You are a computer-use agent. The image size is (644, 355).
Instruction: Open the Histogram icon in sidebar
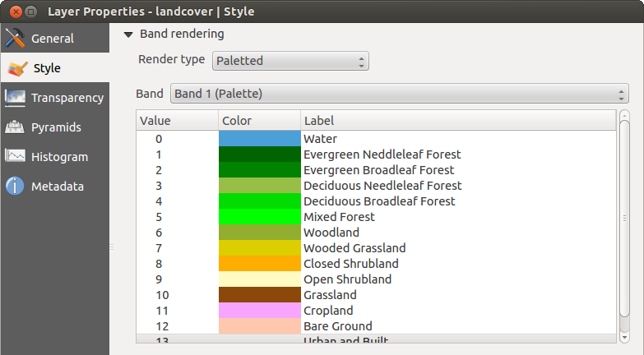[x=15, y=157]
